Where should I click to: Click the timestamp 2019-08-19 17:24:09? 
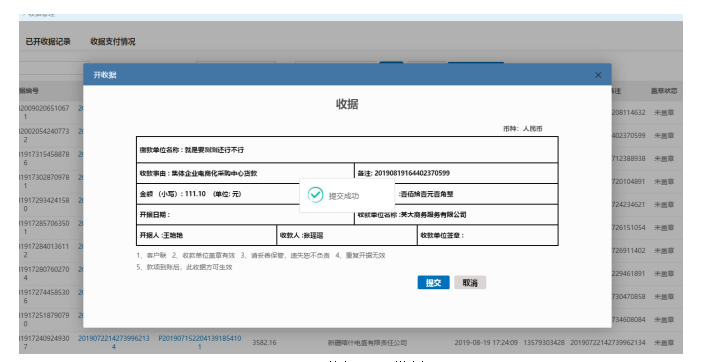(x=486, y=342)
